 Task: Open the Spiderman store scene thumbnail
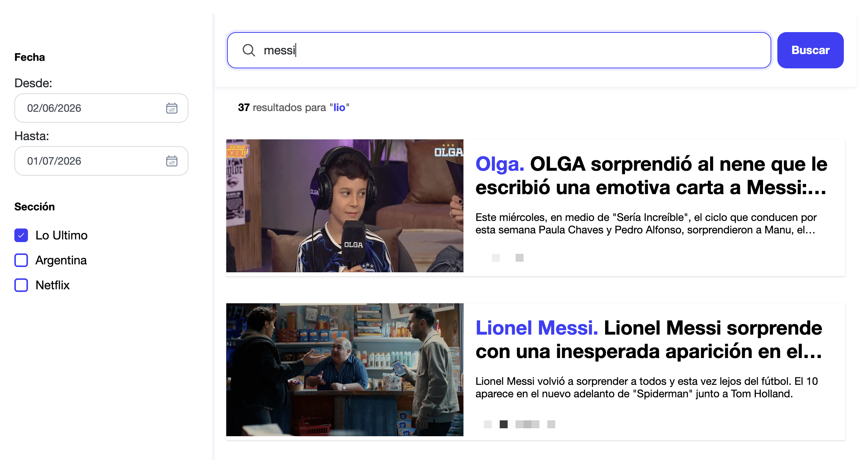click(345, 370)
